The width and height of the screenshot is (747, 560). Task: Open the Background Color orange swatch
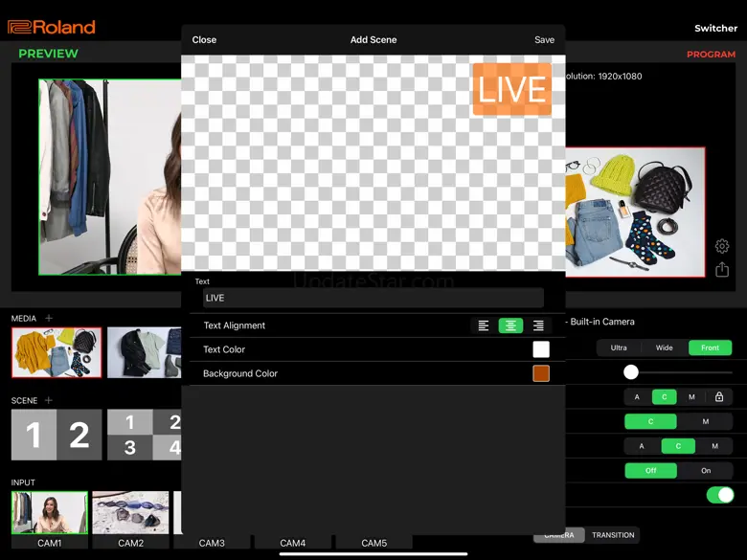pyautogui.click(x=541, y=373)
